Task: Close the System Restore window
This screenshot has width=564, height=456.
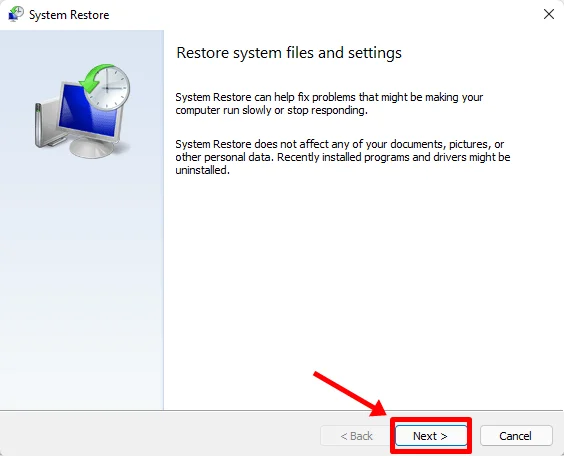Action: click(549, 14)
